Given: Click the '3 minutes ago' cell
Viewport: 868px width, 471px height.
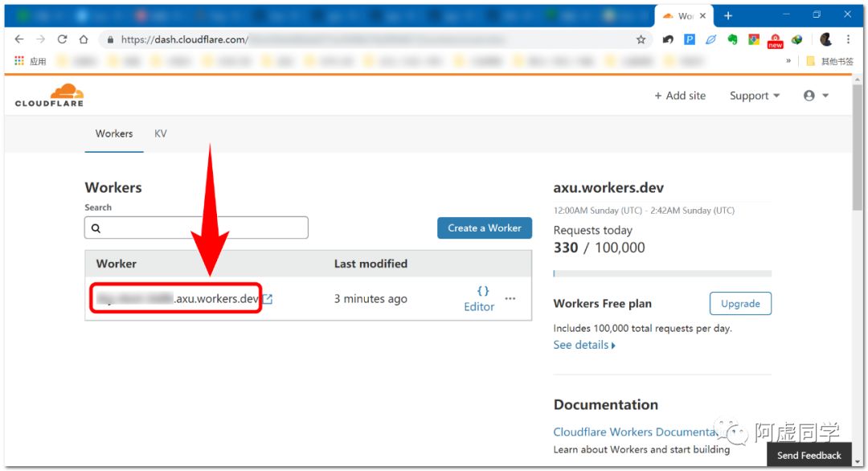Looking at the screenshot, I should pyautogui.click(x=371, y=299).
